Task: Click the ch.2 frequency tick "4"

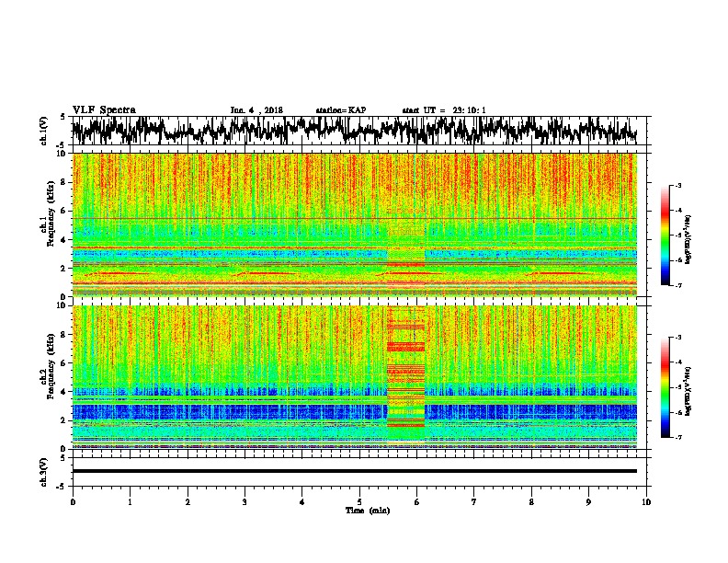Action: coord(64,392)
